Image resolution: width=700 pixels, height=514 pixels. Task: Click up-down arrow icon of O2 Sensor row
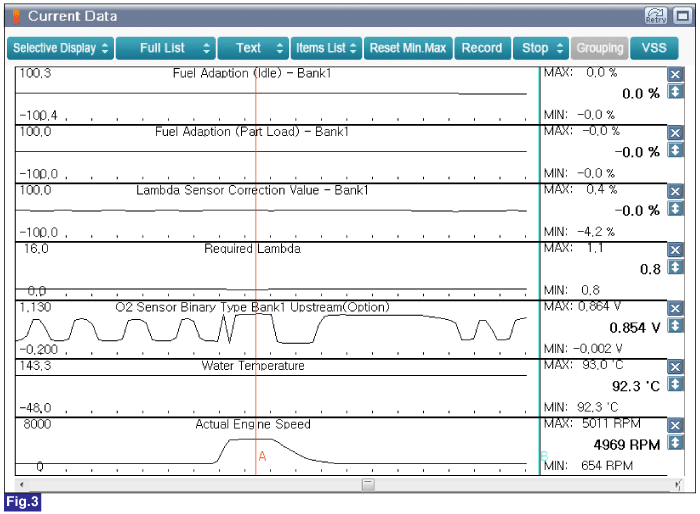[x=675, y=326]
